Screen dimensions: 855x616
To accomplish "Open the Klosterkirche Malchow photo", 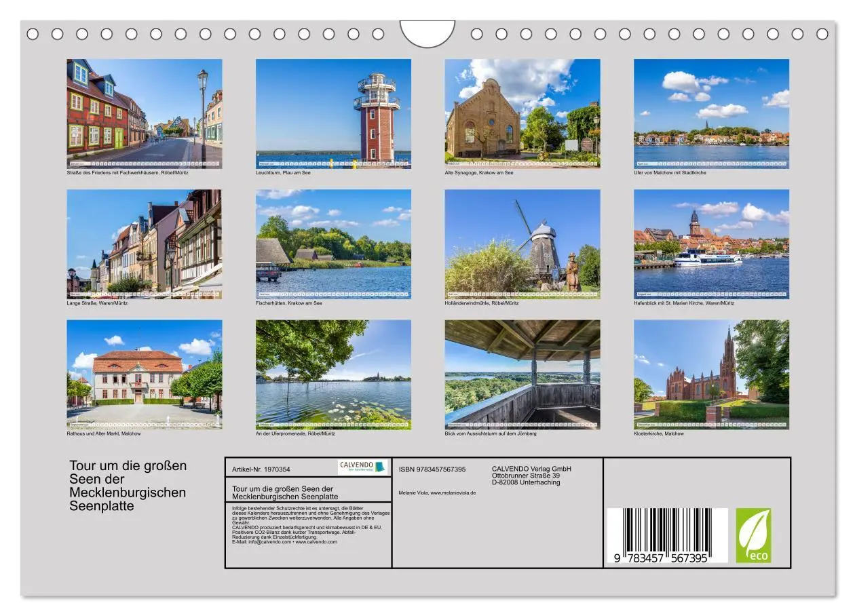I will tap(711, 374).
